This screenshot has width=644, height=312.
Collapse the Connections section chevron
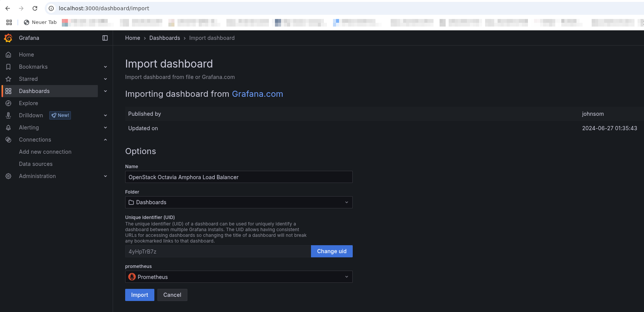(x=105, y=140)
